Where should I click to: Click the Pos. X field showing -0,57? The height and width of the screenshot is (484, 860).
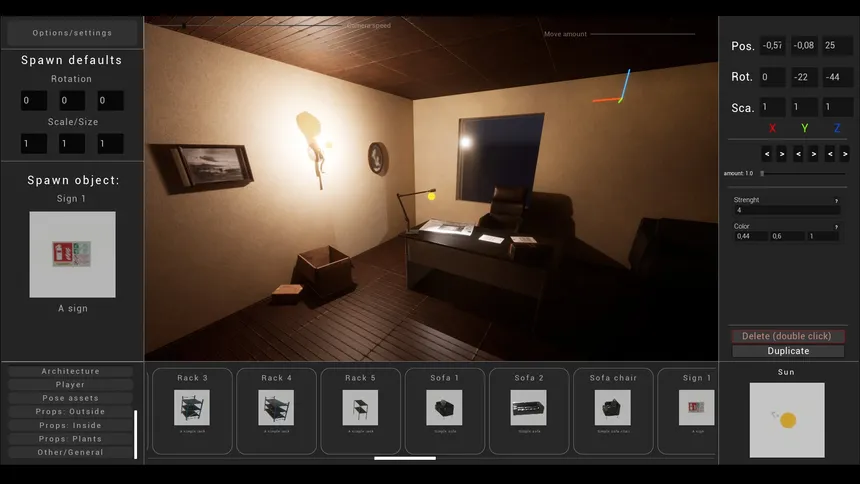(772, 46)
